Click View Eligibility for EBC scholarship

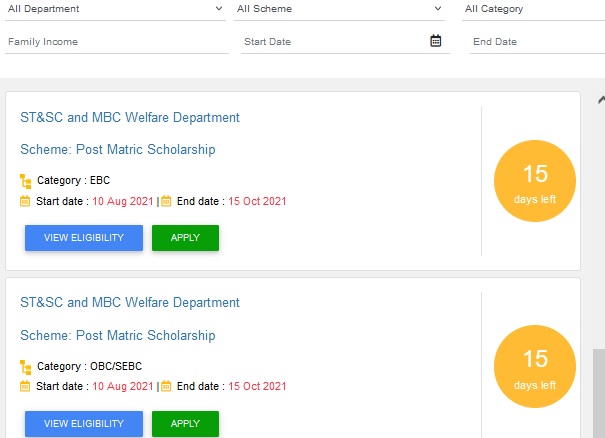[x=84, y=238]
